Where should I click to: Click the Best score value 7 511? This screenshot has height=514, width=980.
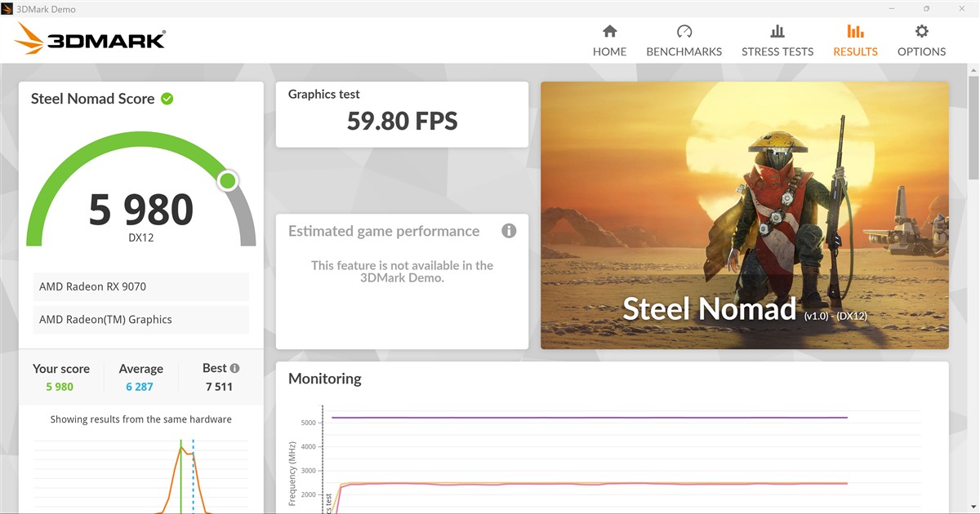(x=219, y=387)
